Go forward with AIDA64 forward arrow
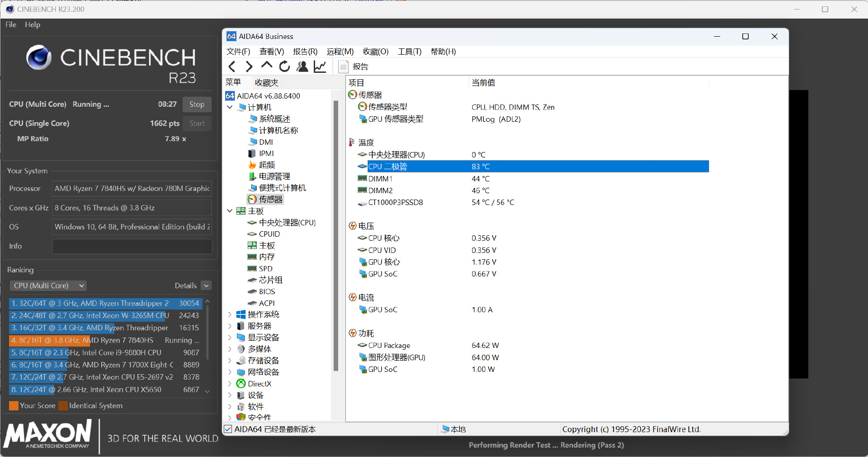Viewport: 868px width, 457px height. (x=249, y=67)
